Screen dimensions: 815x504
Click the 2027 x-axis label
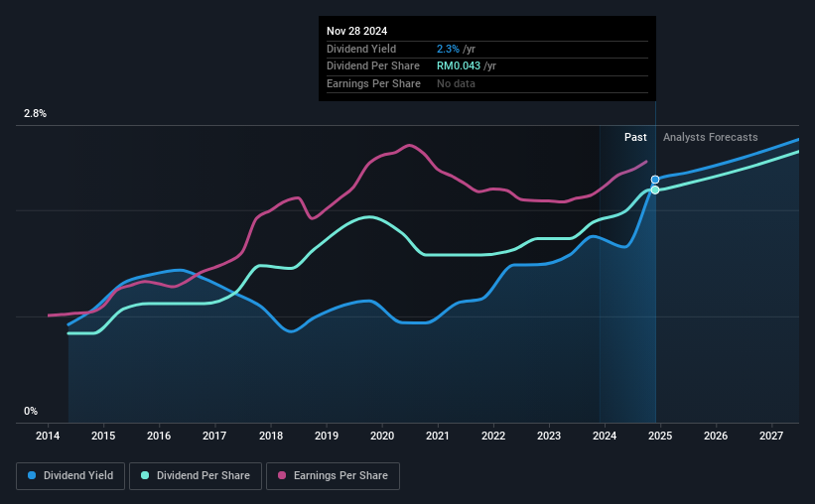pos(771,436)
